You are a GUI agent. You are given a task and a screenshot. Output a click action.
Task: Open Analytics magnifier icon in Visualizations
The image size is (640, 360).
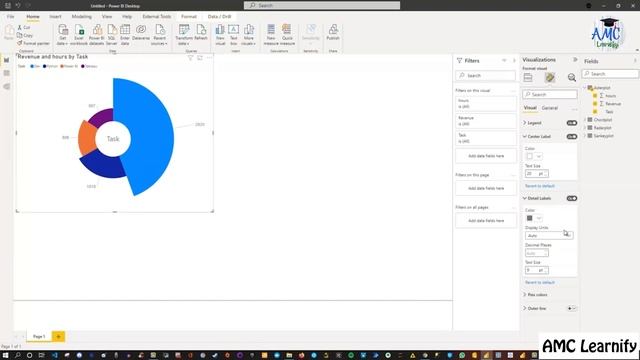[572, 78]
